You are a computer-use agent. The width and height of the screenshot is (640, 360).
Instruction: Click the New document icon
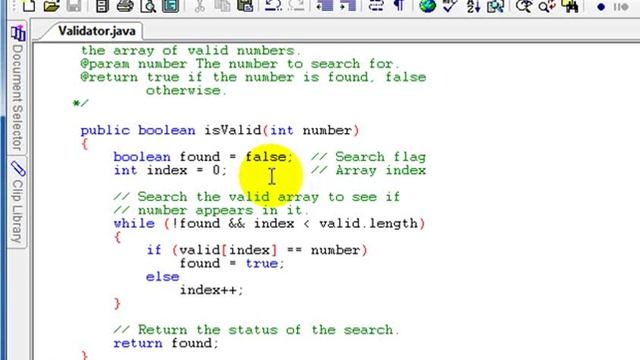[29, 6]
